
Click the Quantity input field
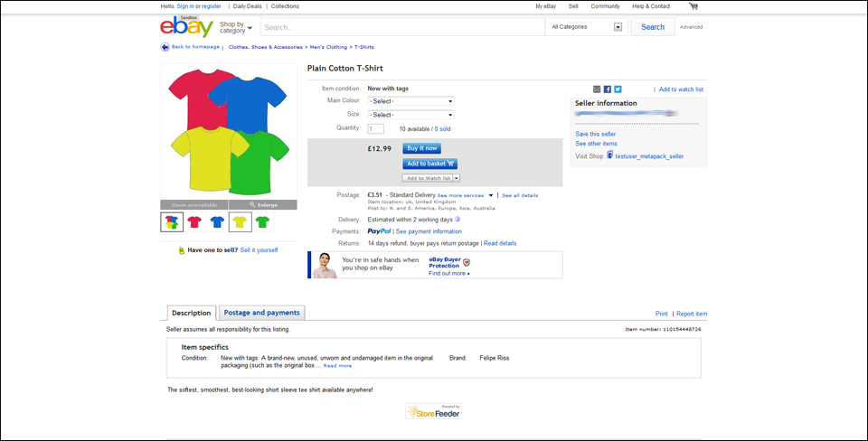(x=375, y=129)
